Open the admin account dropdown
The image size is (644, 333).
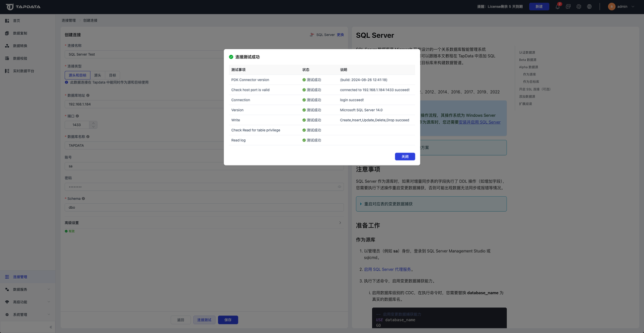click(620, 7)
